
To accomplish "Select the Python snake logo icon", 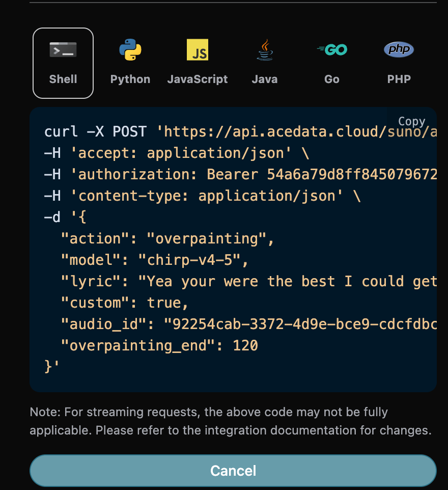I will (130, 50).
